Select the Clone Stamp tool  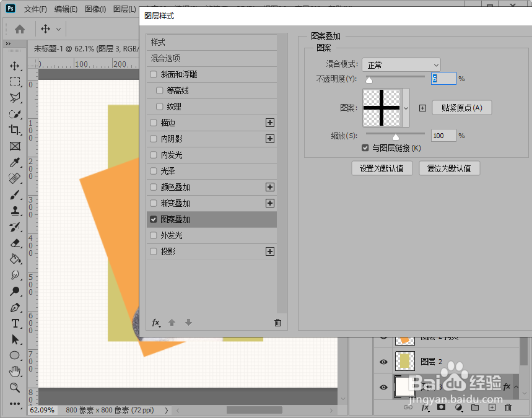15,211
